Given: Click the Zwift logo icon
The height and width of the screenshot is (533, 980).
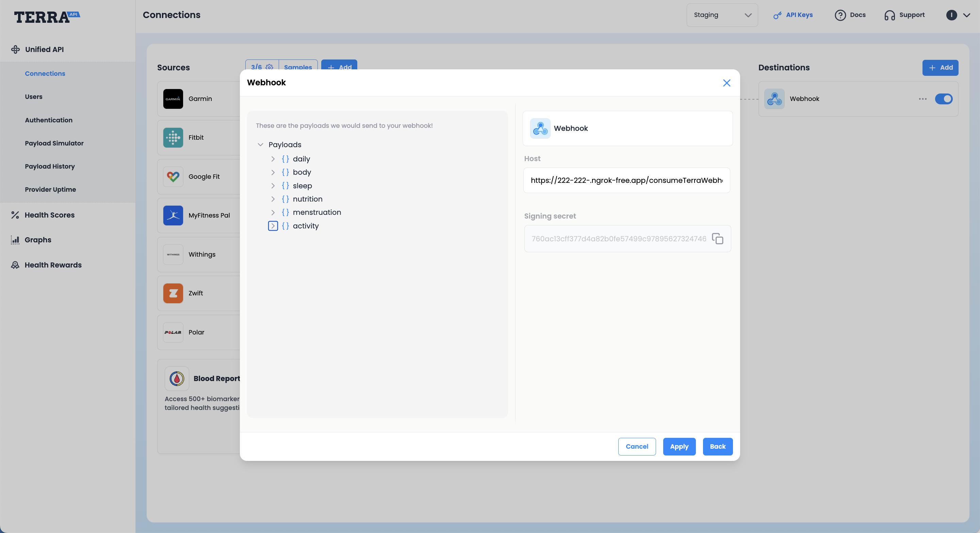Looking at the screenshot, I should click(173, 293).
